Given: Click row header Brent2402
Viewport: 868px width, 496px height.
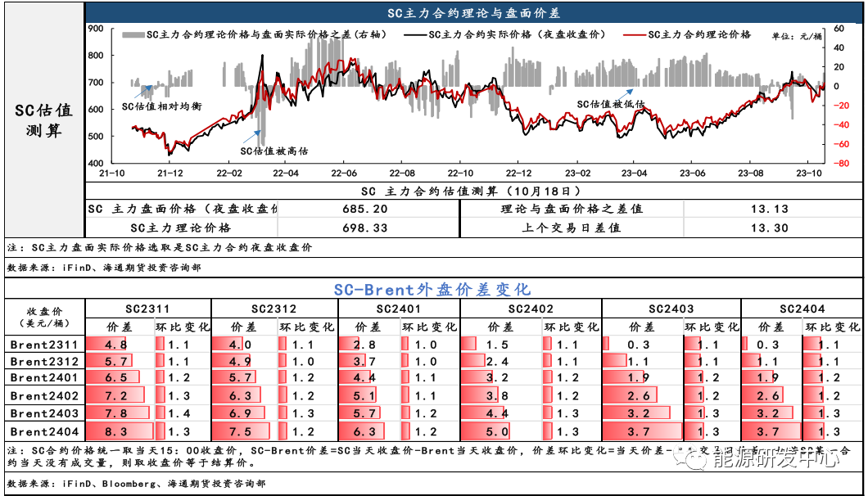Looking at the screenshot, I should coord(45,396).
